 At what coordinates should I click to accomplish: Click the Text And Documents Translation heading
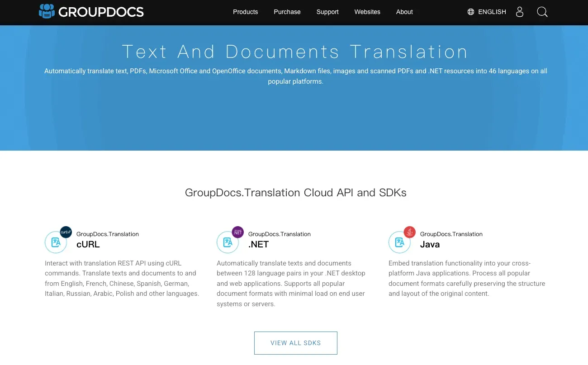[295, 52]
